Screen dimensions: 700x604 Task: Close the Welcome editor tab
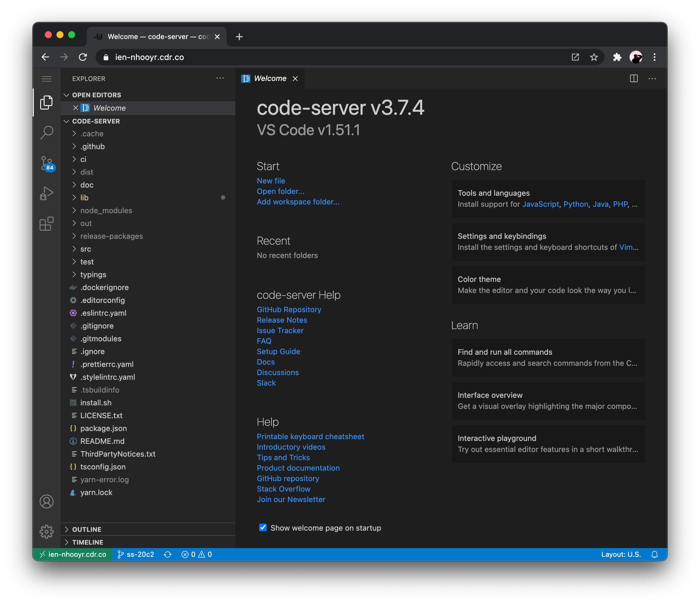pos(295,79)
